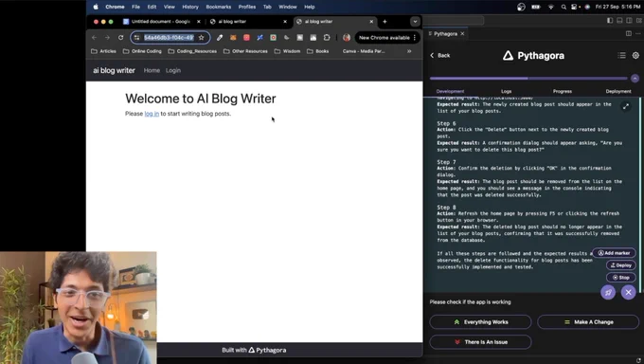Open a new Chrome tab
Image resolution: width=644 pixels, height=364 pixels.
coord(385,22)
